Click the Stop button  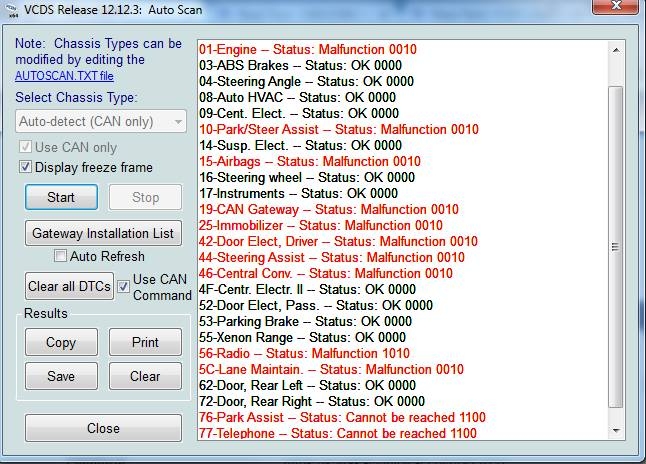145,197
